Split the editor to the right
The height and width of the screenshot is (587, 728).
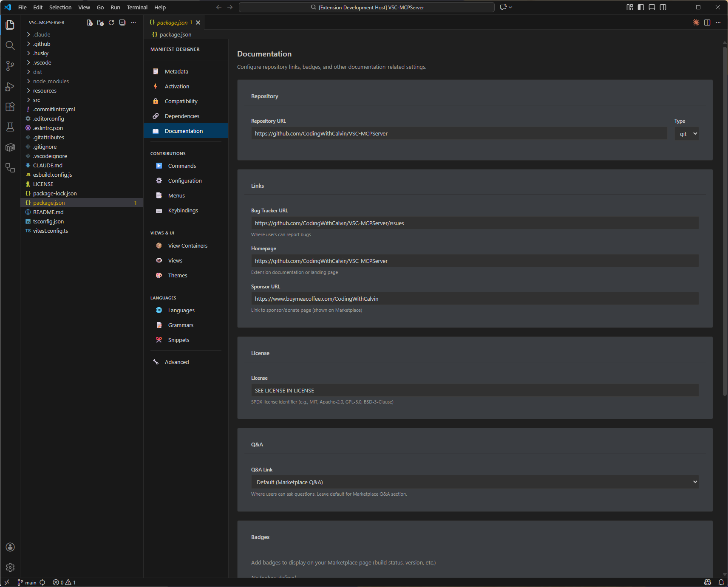[x=707, y=23]
